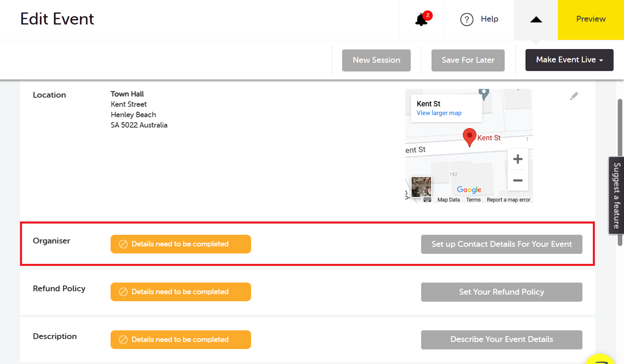Click the red Kent St map pin
624x364 pixels.
[x=469, y=137]
